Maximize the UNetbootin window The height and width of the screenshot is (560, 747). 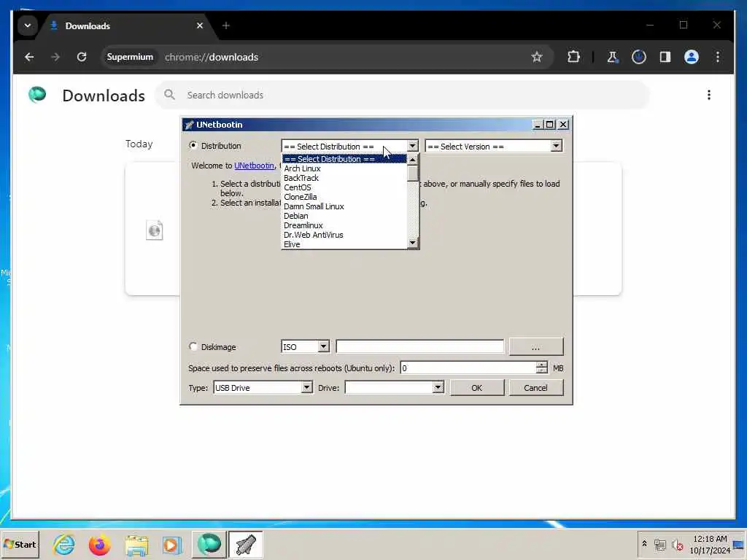[x=550, y=124]
